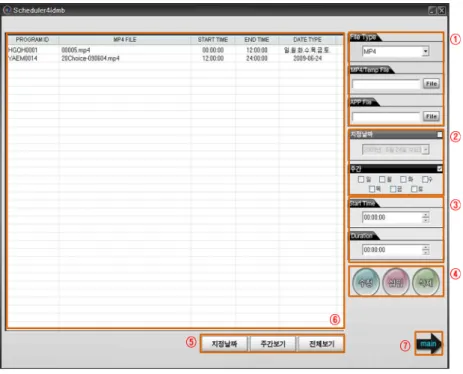Toggle the 주간 weekly checkbox
463x374 pixels.
point(439,169)
